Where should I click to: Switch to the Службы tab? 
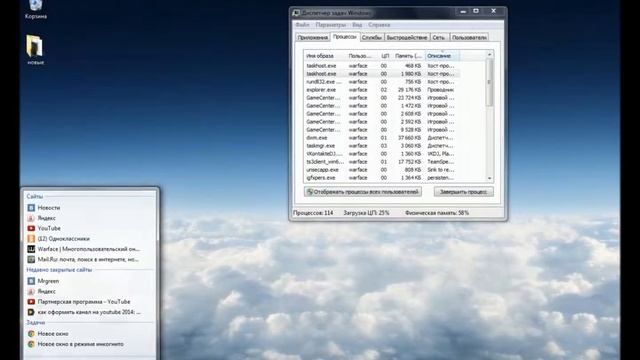tap(372, 38)
